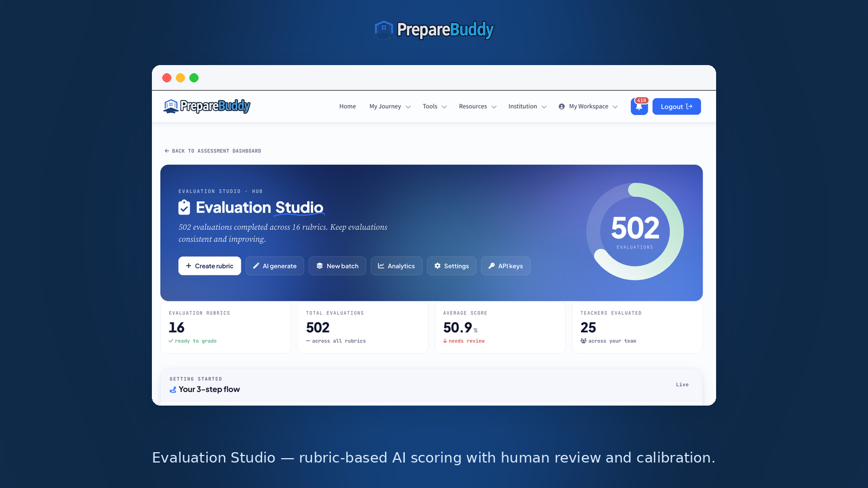Viewport: 868px width, 488px height.
Task: Click the 502 evaluations progress ring
Action: click(635, 232)
